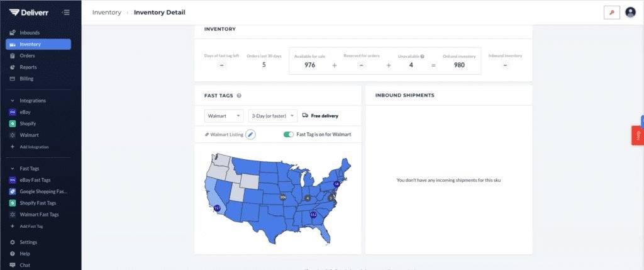Image resolution: width=644 pixels, height=270 pixels.
Task: Click the Unavailable info icon
Action: point(422,57)
